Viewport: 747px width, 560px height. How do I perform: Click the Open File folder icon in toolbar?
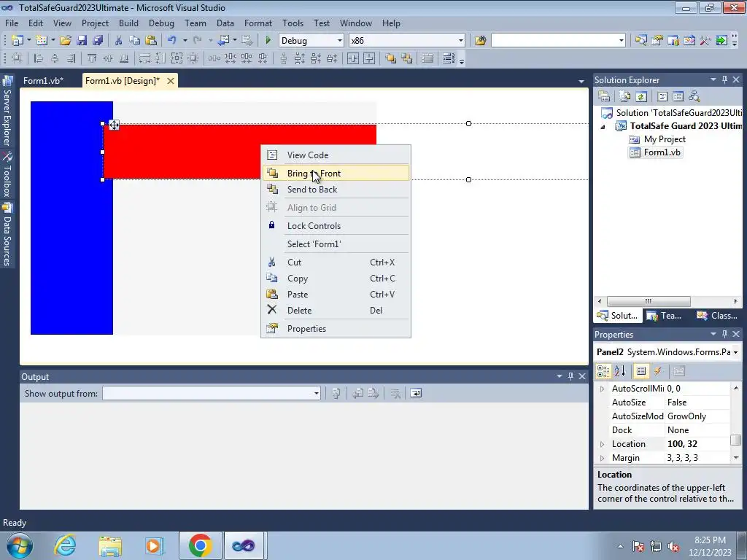(66, 41)
